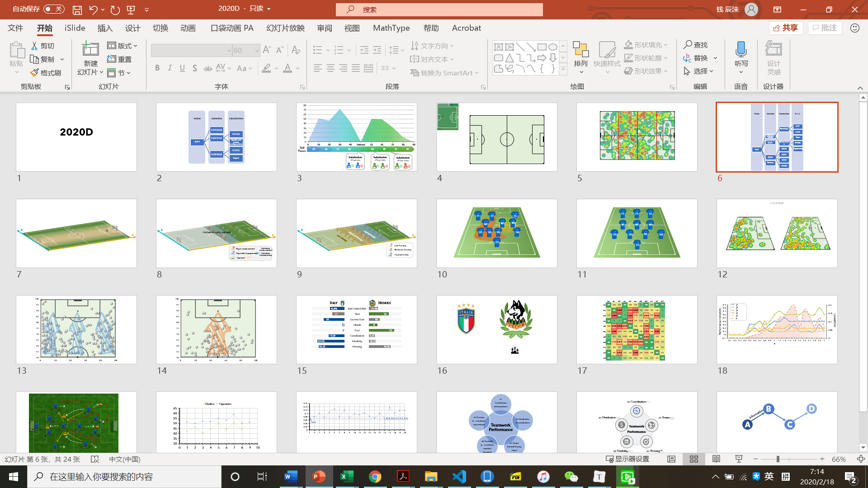
Task: Switch to Normal view in the status bar
Action: click(671, 459)
